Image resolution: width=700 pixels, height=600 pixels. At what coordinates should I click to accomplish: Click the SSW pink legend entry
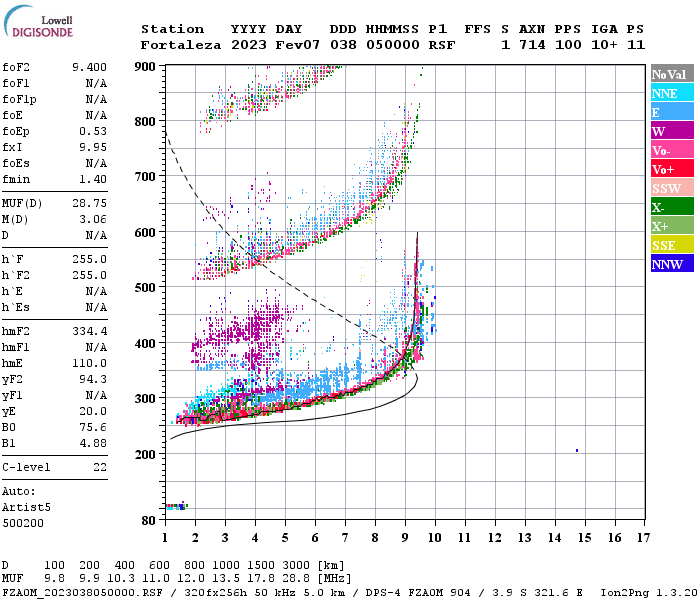point(671,188)
